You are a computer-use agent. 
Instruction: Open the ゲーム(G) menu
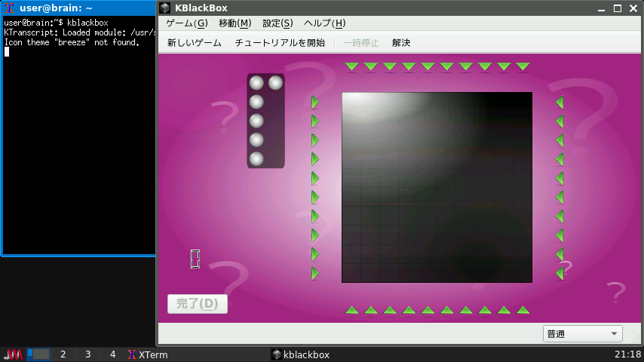(x=186, y=23)
